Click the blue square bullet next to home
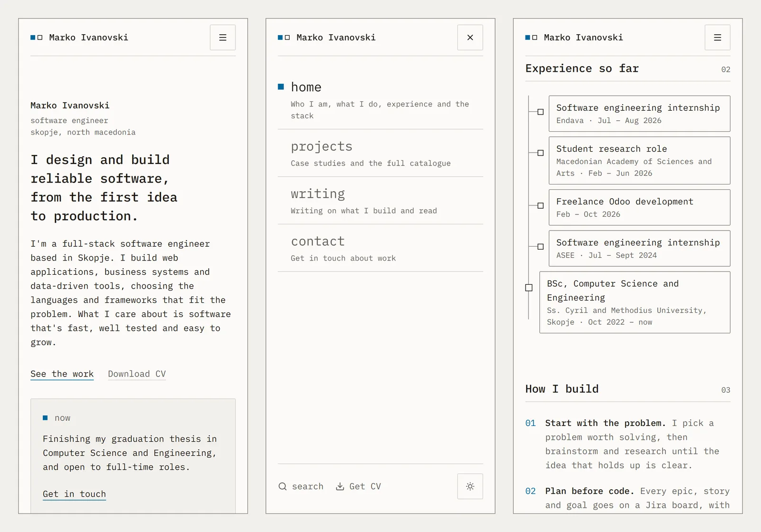The image size is (761, 532). [x=281, y=87]
